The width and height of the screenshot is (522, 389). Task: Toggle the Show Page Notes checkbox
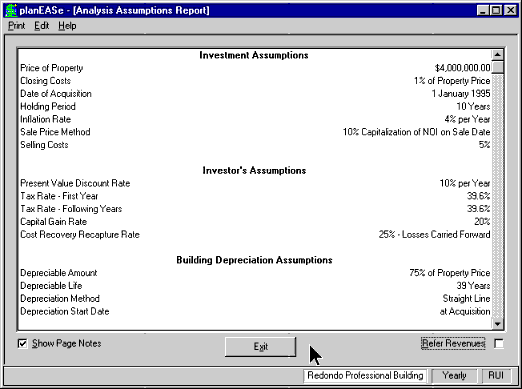point(22,343)
